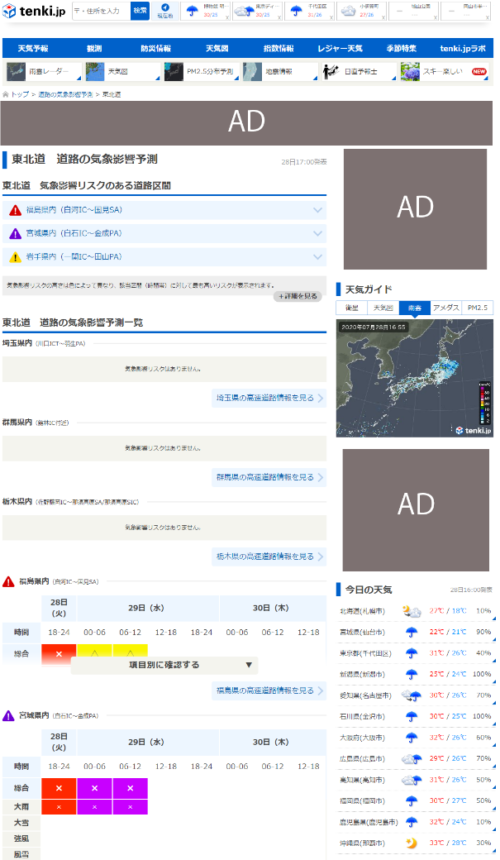Click cloud-rain icon for 広島県(広島市)
Image resolution: width=500 pixels, height=860 pixels.
pos(411,759)
